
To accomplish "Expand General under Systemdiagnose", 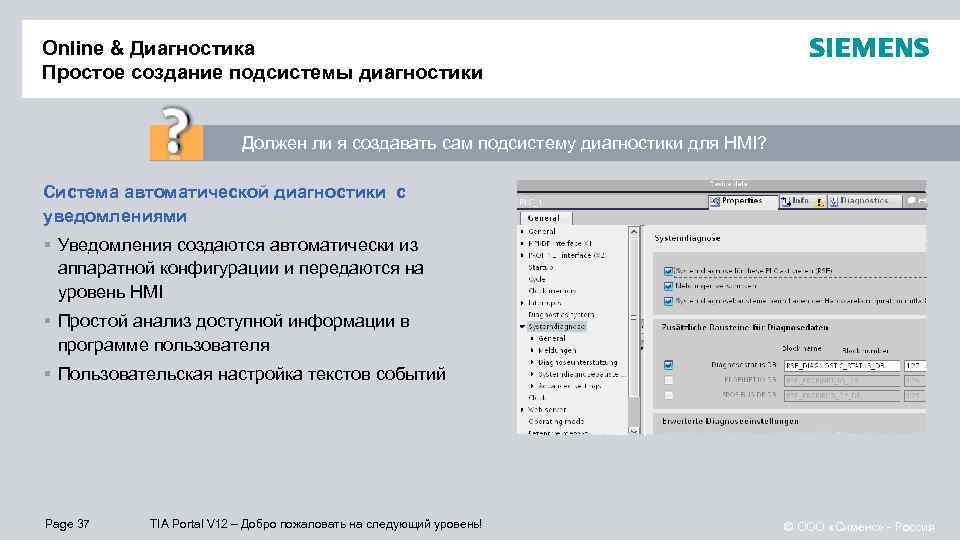I will point(532,339).
